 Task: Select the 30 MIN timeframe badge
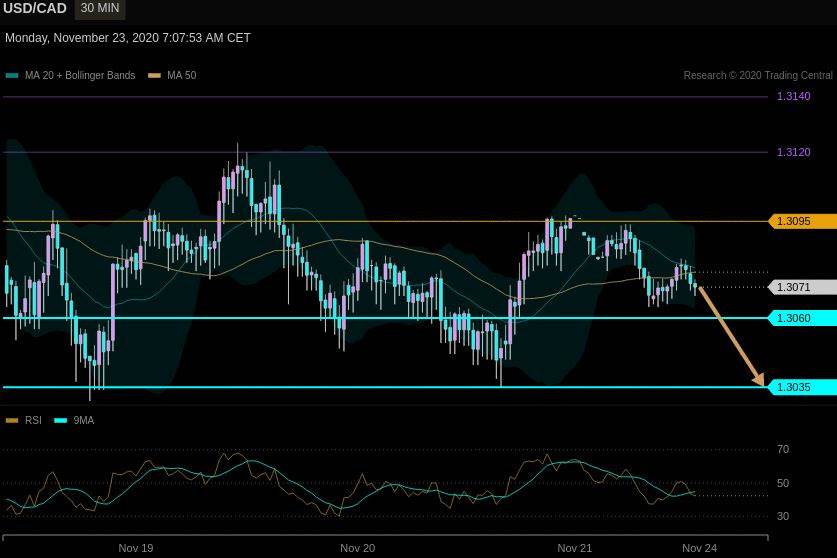point(100,9)
